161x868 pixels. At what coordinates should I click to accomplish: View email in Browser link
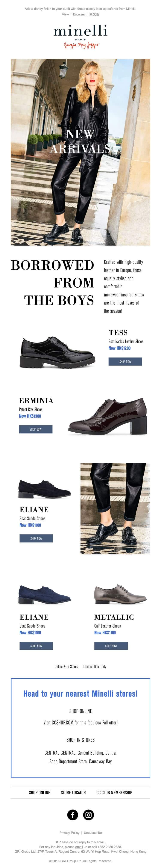click(79, 15)
